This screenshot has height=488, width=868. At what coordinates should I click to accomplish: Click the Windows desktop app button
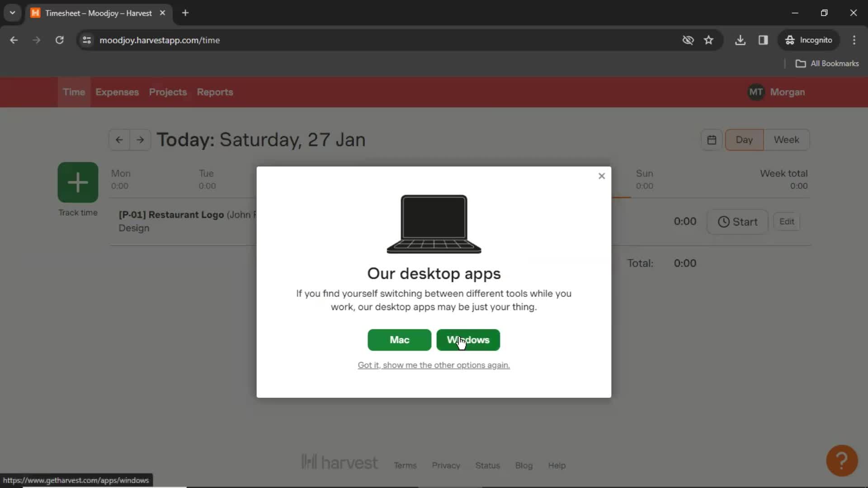[468, 340]
